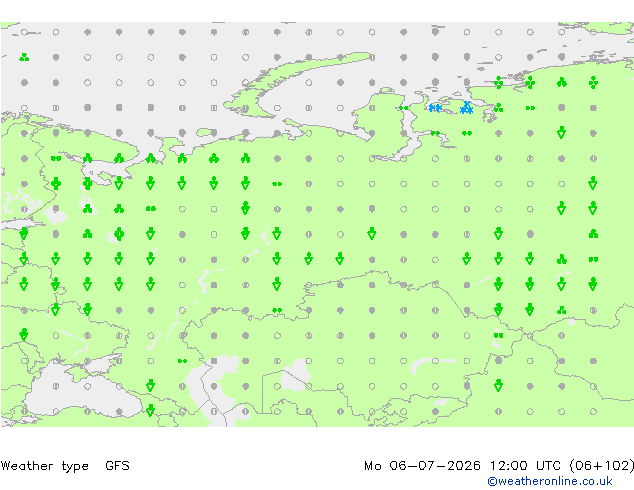Click the blue triple-snowflake heavy snow symbol
Viewport: 634px width, 490px height.
click(x=467, y=108)
